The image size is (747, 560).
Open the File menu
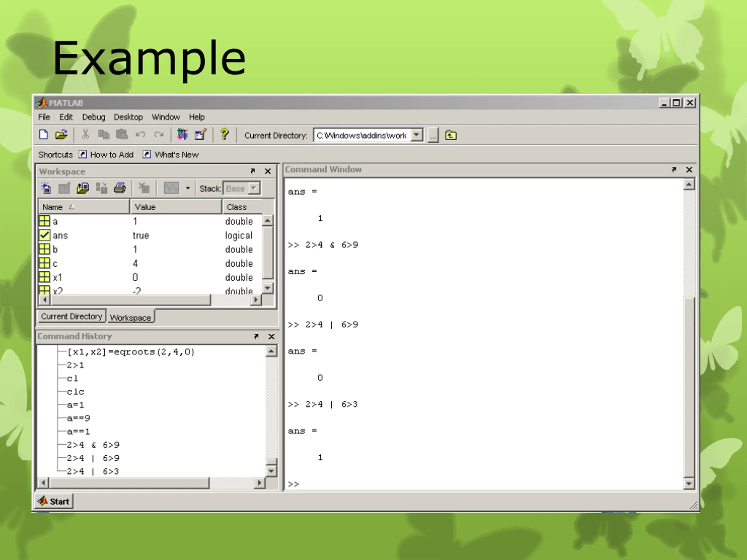point(44,117)
